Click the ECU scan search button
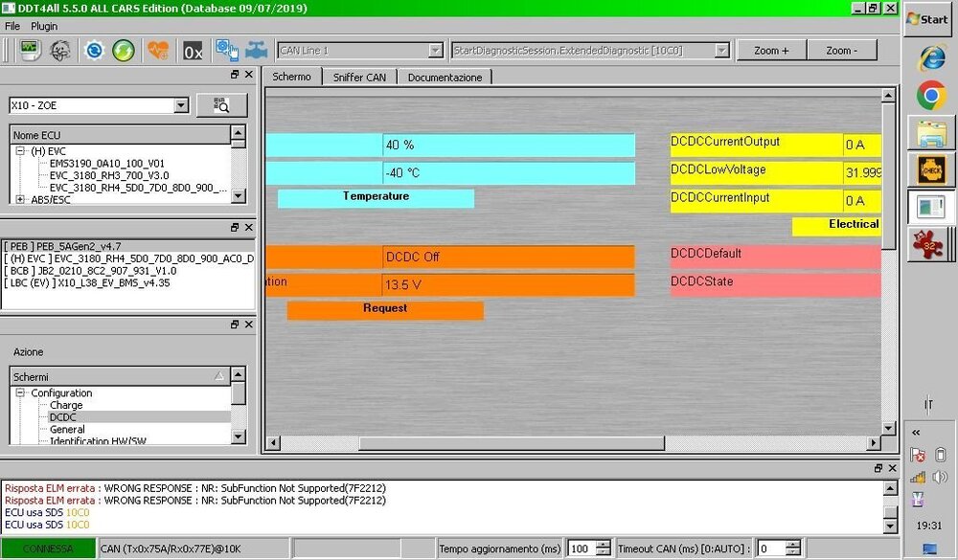 point(221,105)
